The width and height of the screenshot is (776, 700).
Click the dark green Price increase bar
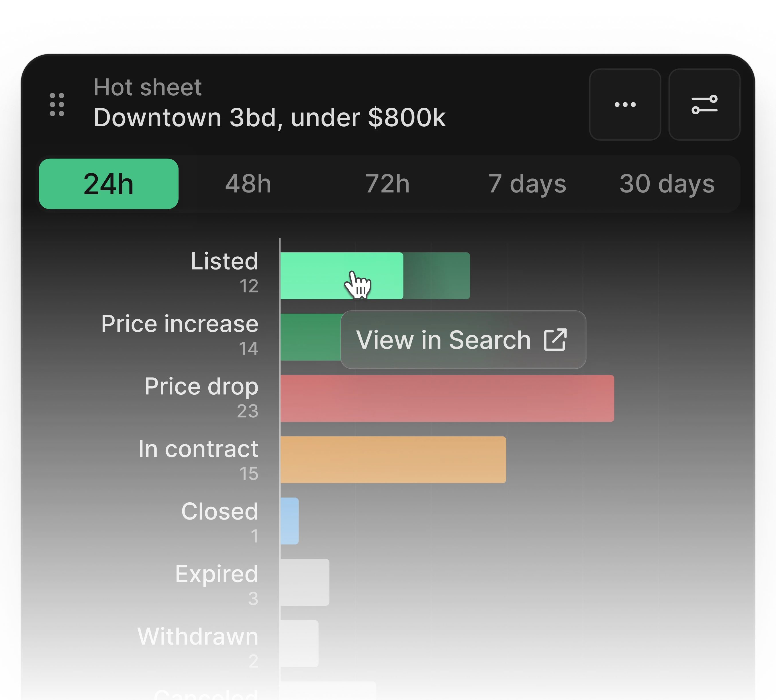pyautogui.click(x=310, y=337)
